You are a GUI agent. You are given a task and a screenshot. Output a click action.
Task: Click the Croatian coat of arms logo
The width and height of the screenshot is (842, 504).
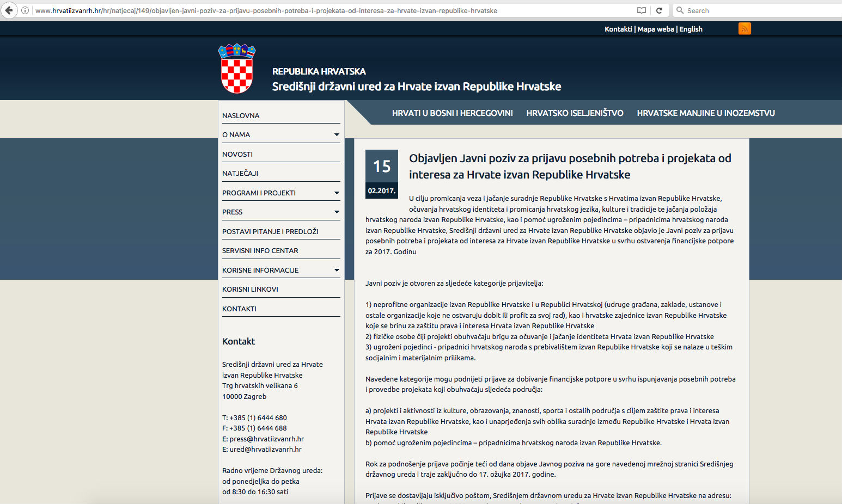coord(237,69)
